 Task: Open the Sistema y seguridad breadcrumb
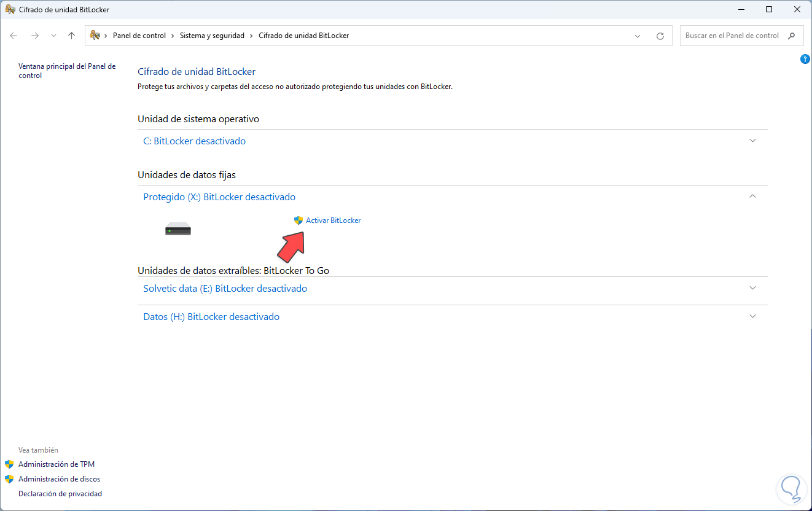[212, 36]
